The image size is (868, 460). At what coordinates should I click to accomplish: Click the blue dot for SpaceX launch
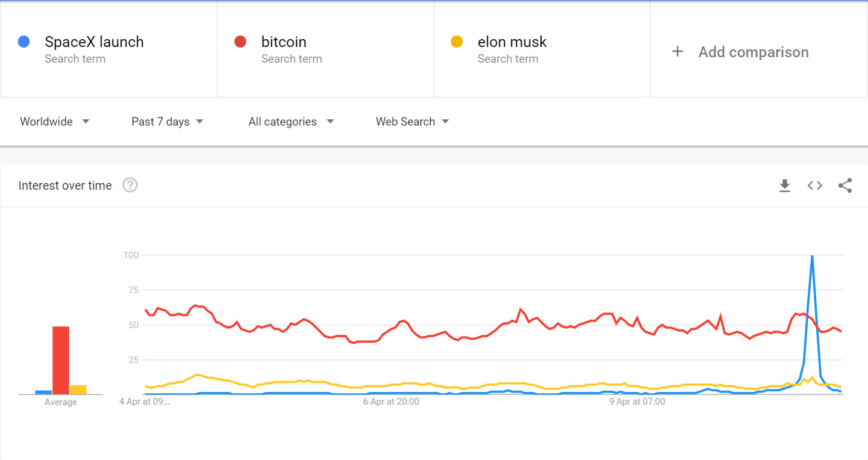pos(23,42)
